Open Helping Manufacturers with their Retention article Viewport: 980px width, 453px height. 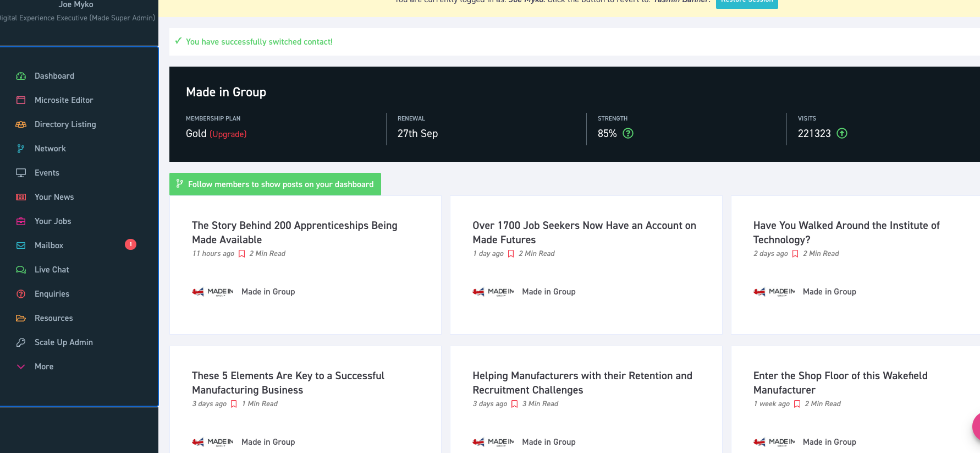582,383
